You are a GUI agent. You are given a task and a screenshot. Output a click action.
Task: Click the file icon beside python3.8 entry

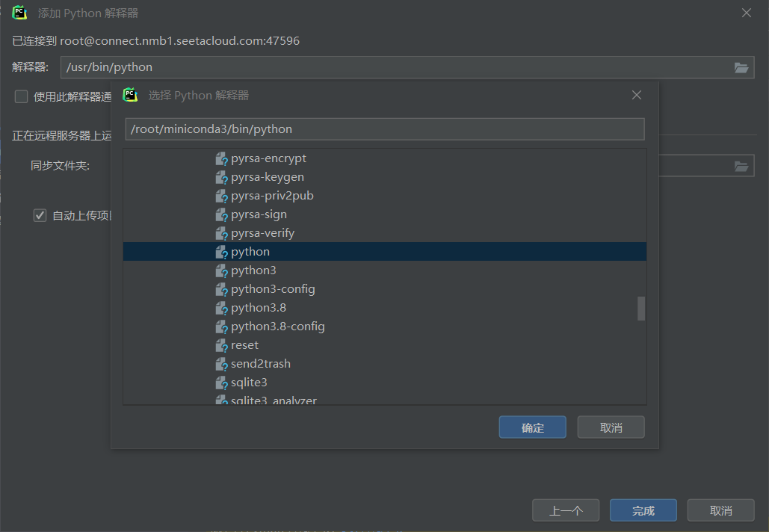tap(222, 308)
